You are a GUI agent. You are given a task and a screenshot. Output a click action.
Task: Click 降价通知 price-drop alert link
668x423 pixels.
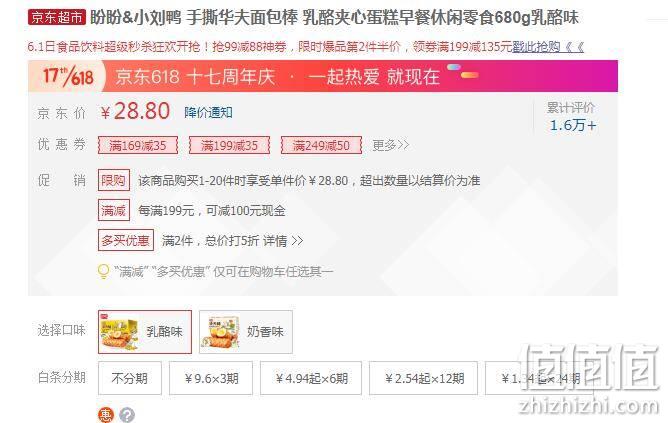pyautogui.click(x=208, y=112)
